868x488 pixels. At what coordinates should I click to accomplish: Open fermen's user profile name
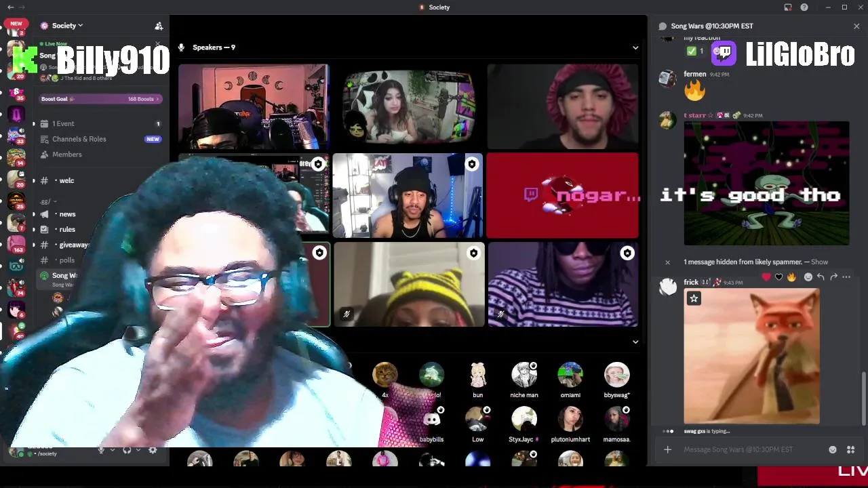pyautogui.click(x=694, y=75)
